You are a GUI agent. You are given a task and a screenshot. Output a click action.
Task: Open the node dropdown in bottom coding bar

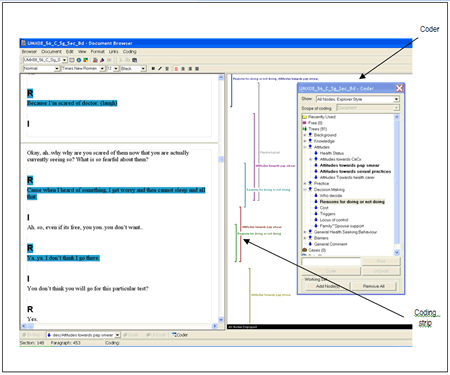tap(117, 335)
